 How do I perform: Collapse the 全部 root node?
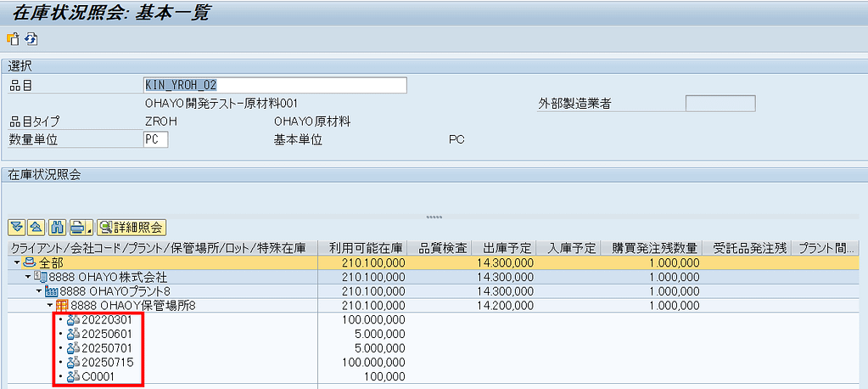[16, 263]
